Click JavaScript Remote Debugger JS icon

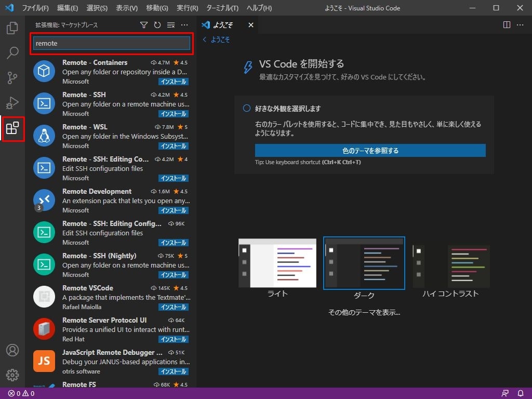coord(44,362)
